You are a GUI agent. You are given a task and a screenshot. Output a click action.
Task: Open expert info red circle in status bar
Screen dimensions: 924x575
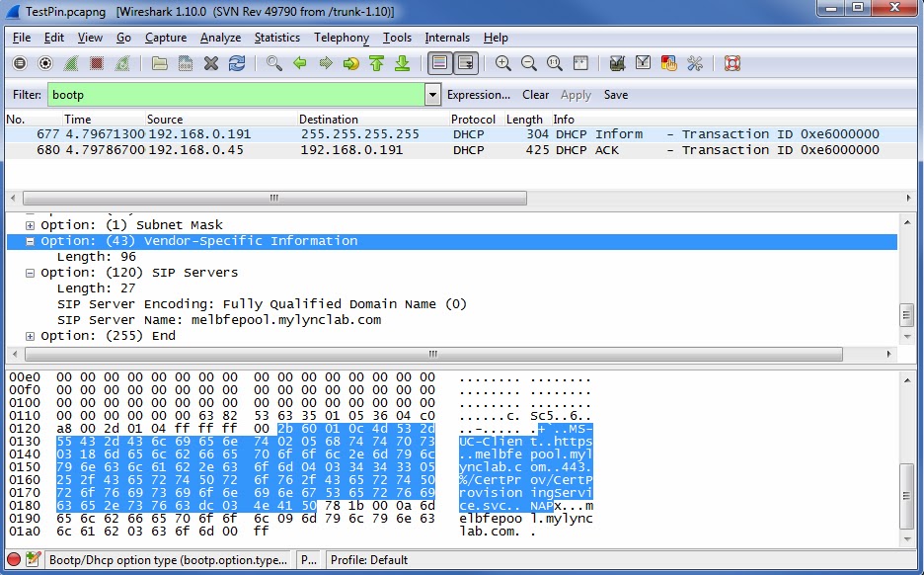point(14,559)
